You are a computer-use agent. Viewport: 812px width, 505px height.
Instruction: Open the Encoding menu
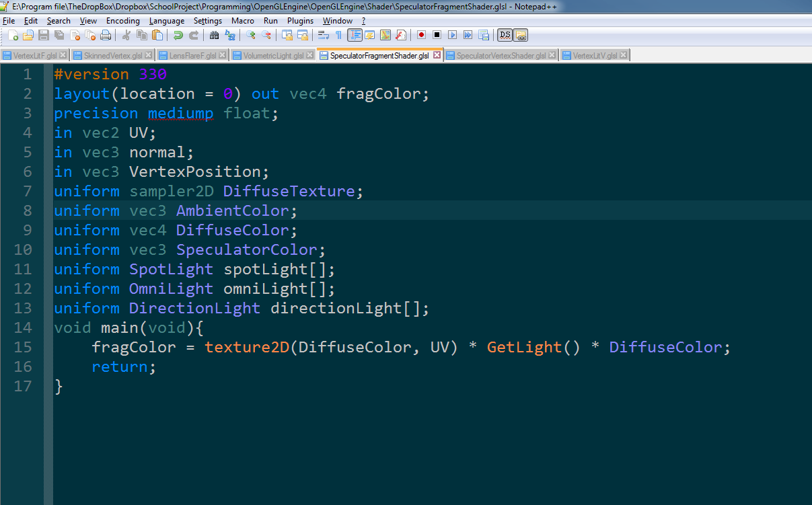pos(122,21)
